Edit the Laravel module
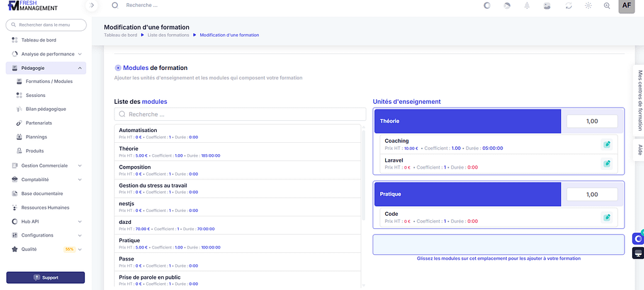 [606, 164]
